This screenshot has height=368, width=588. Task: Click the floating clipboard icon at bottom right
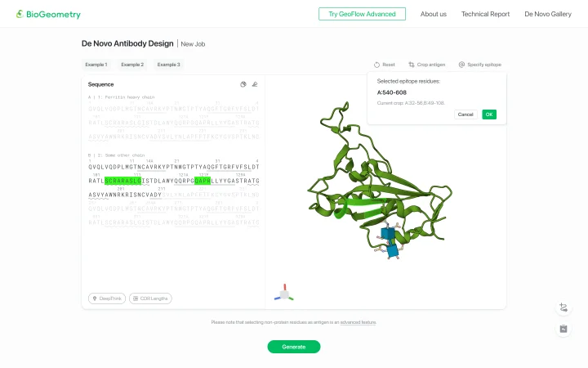pos(563,329)
